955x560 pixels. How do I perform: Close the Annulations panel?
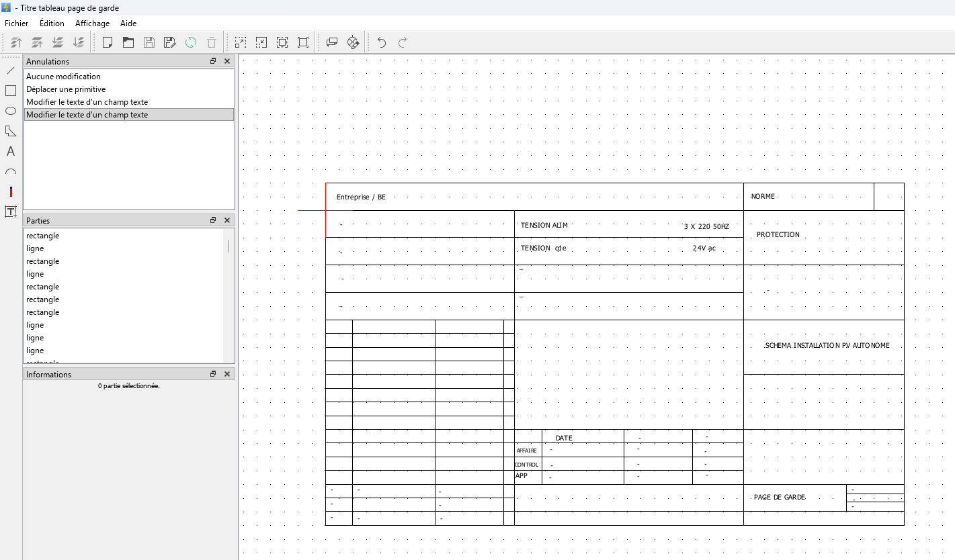coord(227,61)
